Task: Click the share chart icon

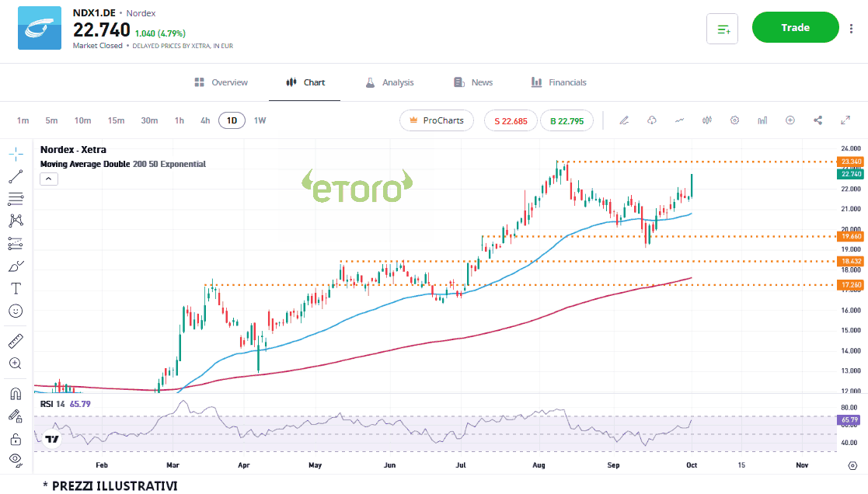Action: [817, 120]
